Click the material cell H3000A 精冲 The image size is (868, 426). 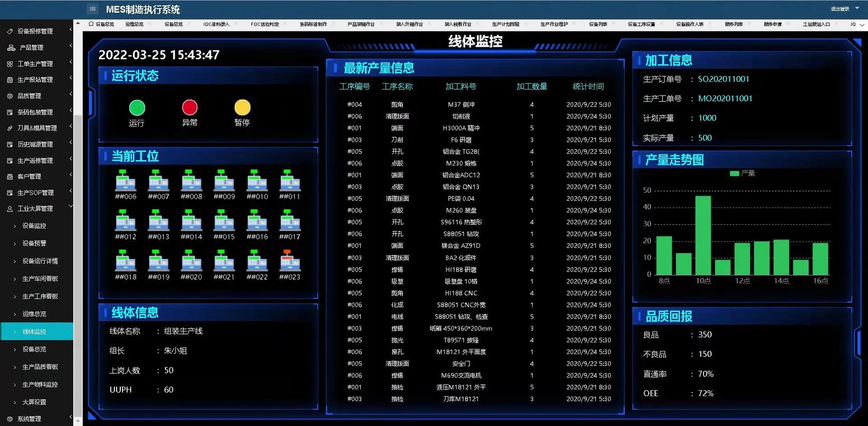(x=461, y=128)
